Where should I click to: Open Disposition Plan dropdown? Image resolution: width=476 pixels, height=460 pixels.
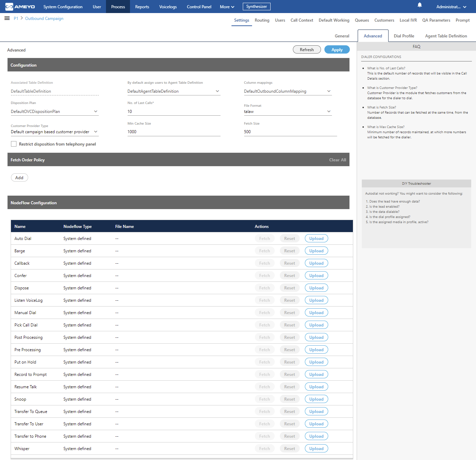point(55,112)
